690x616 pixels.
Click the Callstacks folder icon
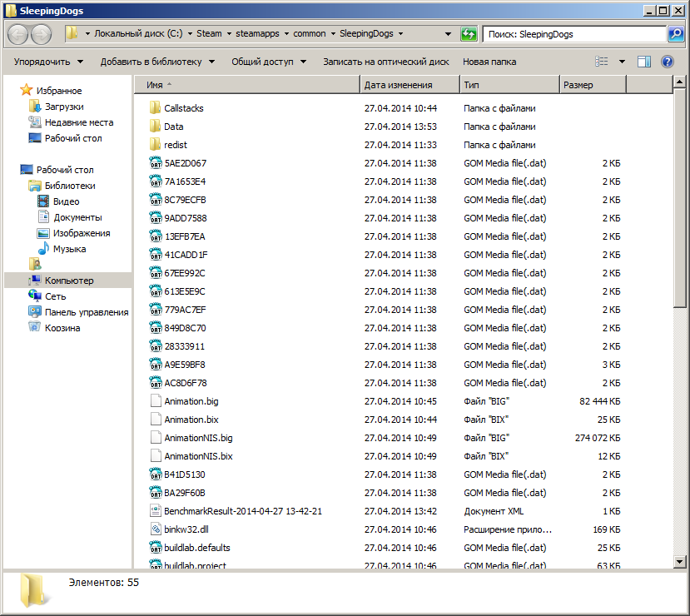[155, 108]
